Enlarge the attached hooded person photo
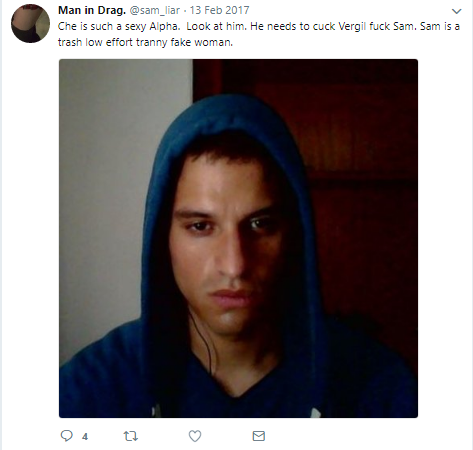Screen dimensions: 473x450 pos(238,238)
